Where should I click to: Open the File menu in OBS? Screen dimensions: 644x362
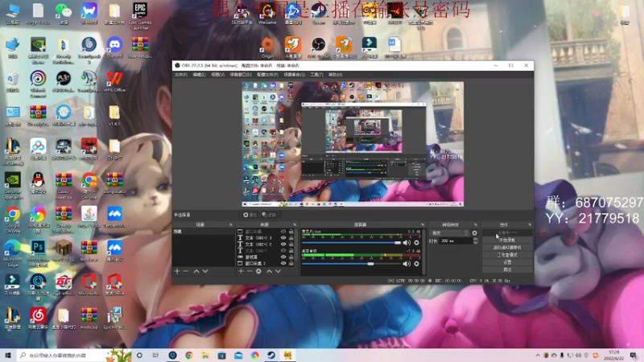coord(180,75)
